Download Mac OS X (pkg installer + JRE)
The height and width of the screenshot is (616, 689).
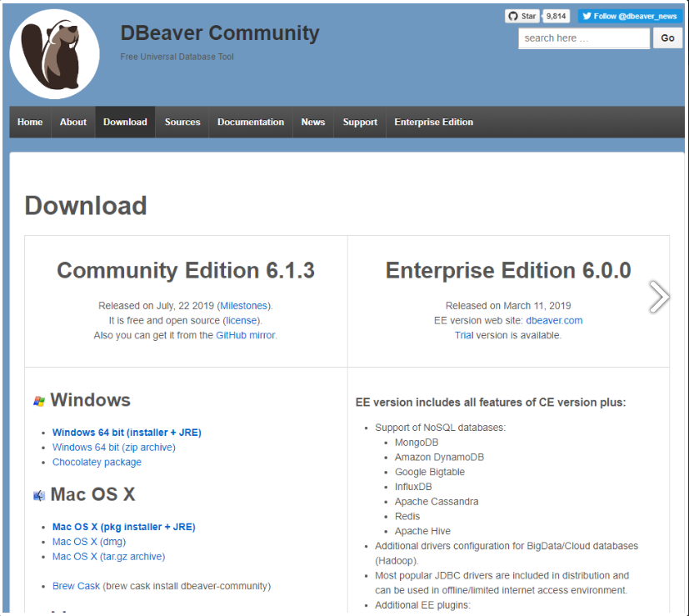124,527
